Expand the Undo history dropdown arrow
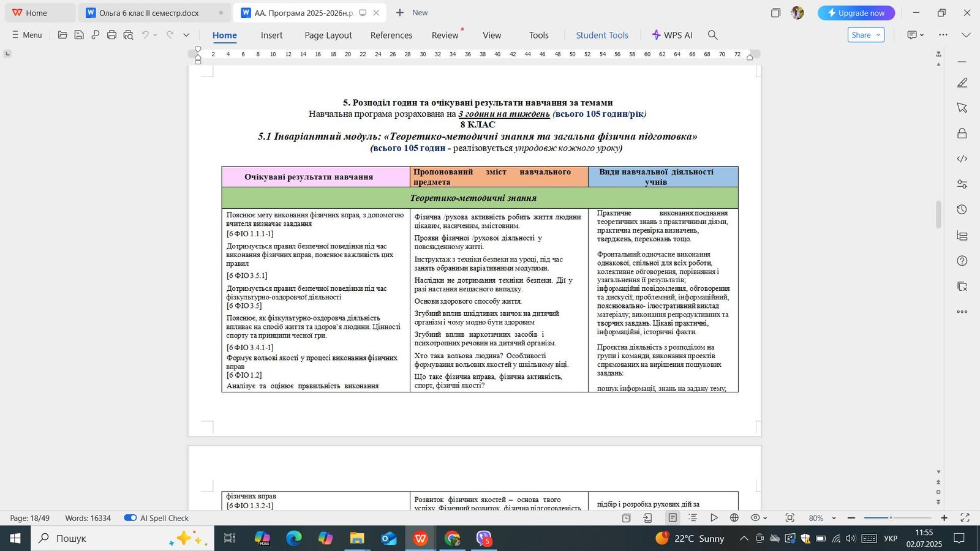 click(155, 35)
